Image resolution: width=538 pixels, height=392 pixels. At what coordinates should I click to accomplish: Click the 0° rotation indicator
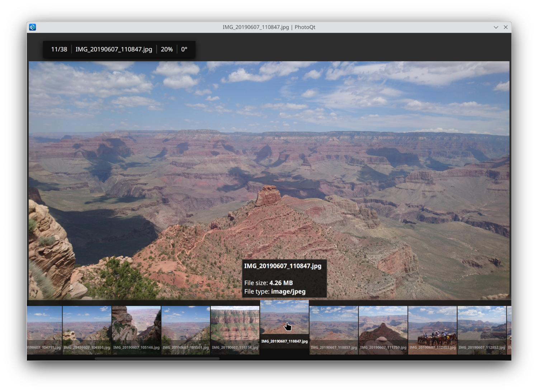184,49
